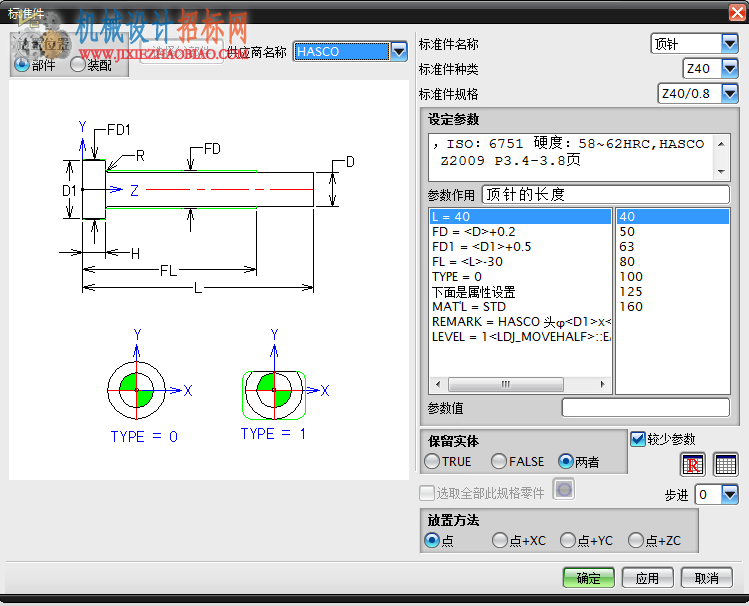This screenshot has width=749, height=606.
Task: Select 点+ZC placement method
Action: point(636,540)
